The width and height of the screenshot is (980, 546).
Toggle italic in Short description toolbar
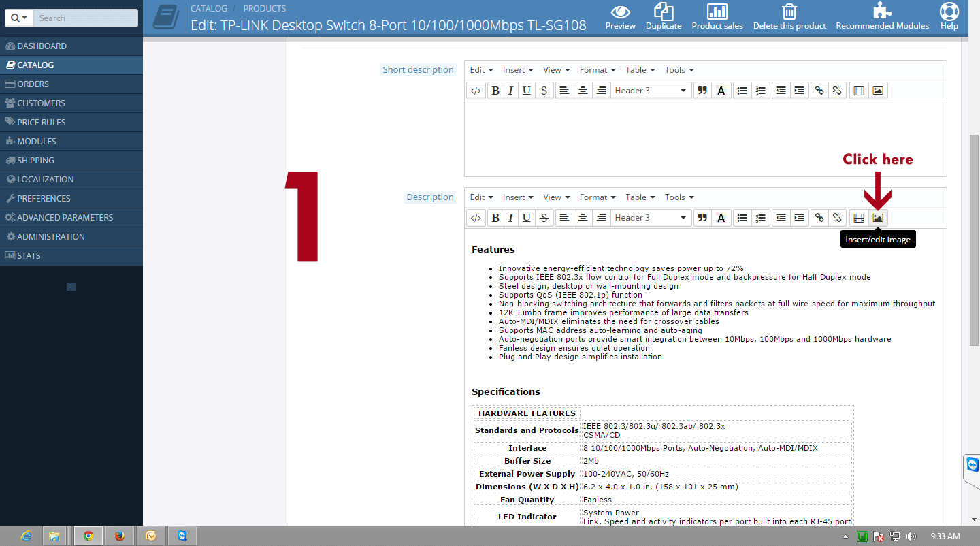tap(510, 91)
